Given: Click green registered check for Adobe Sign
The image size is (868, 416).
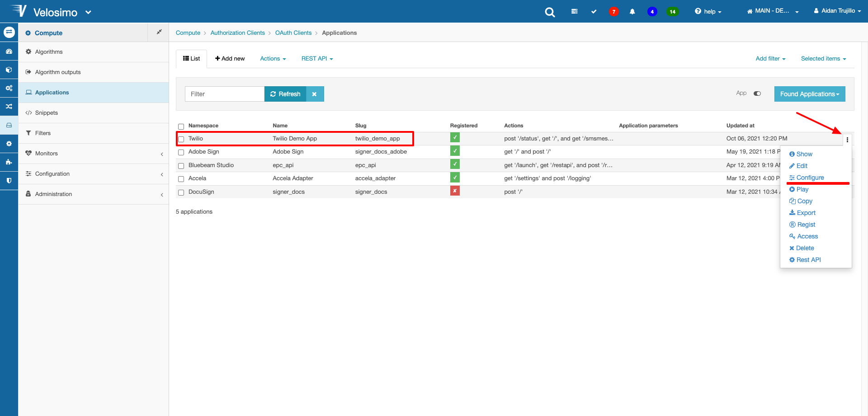Looking at the screenshot, I should (455, 151).
